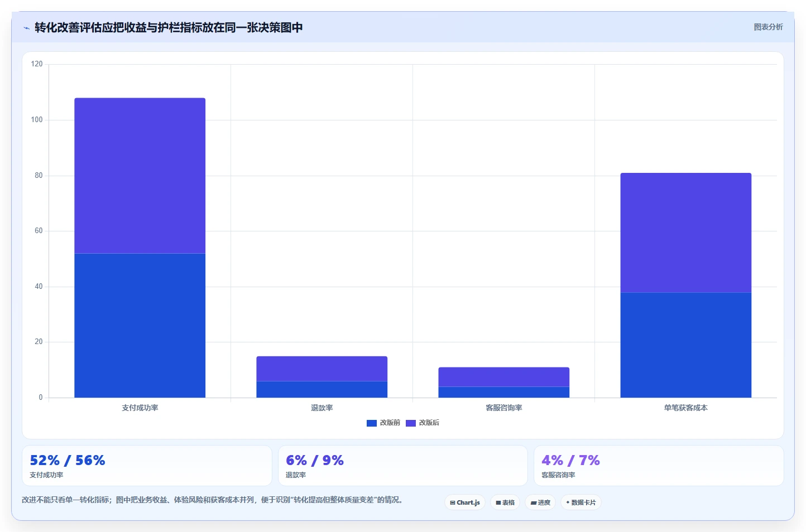The height and width of the screenshot is (532, 806).
Task: Click the y-axis value 0
Action: 40,398
